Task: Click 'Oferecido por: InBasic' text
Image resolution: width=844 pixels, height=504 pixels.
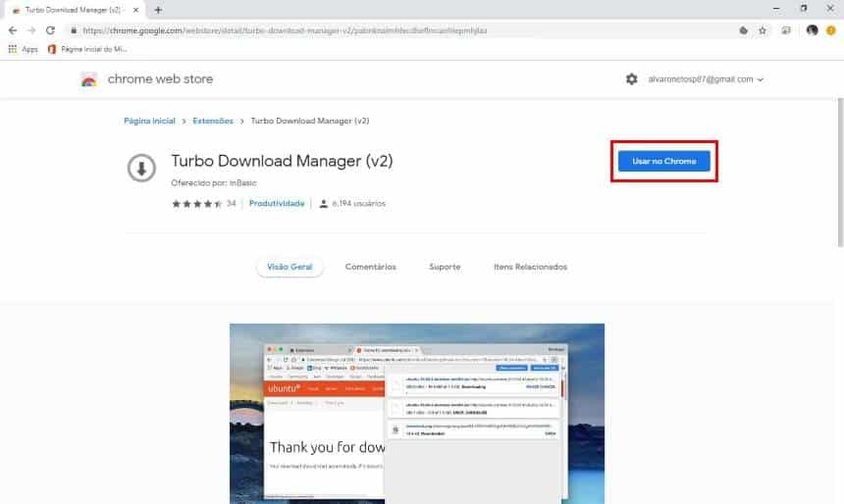Action: 214,183
